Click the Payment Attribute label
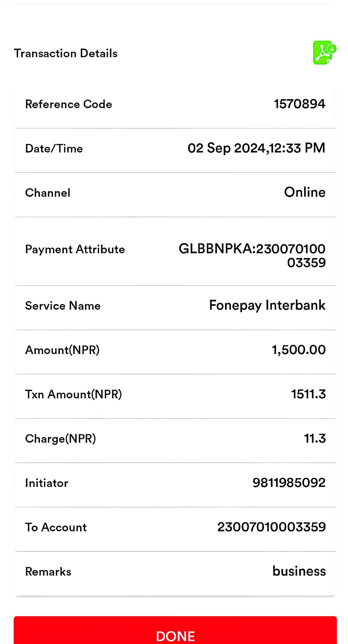The width and height of the screenshot is (348, 644). coord(75,249)
